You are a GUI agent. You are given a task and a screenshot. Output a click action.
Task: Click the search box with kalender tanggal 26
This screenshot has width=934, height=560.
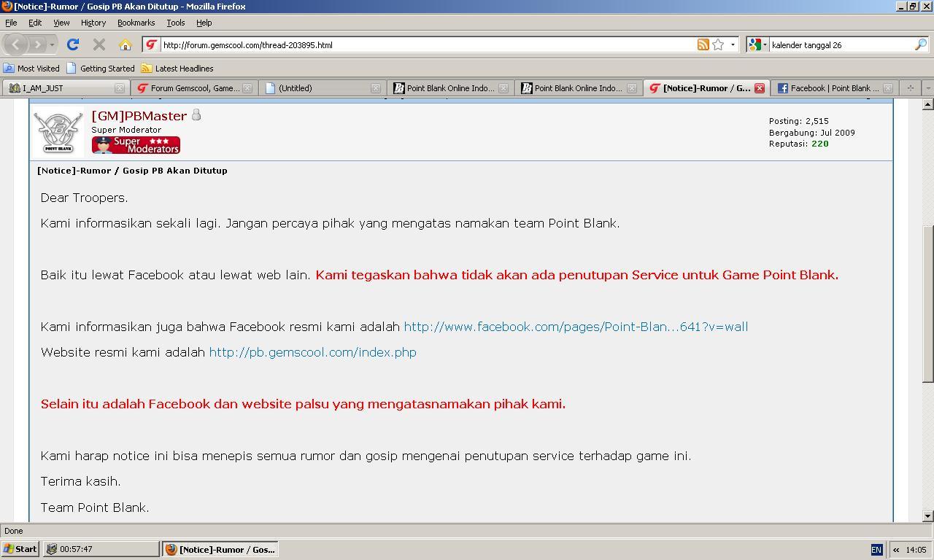coord(841,44)
